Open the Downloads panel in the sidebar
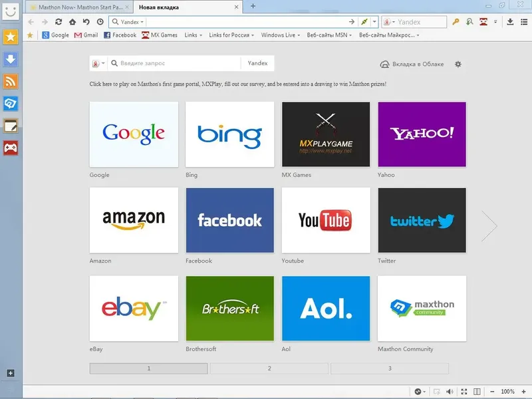 11,59
